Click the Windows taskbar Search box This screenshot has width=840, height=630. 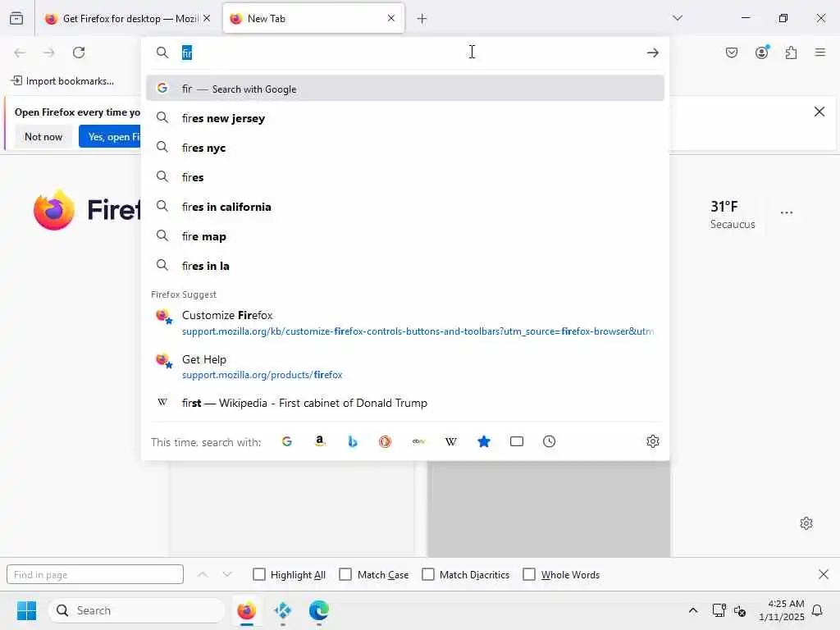click(x=137, y=610)
